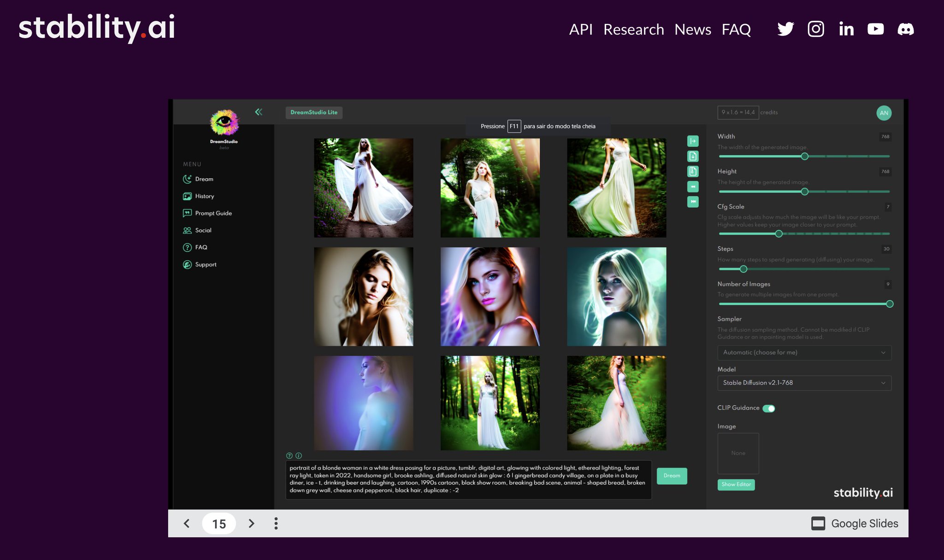Open the Instagram icon in header
944x560 pixels.
(x=816, y=29)
